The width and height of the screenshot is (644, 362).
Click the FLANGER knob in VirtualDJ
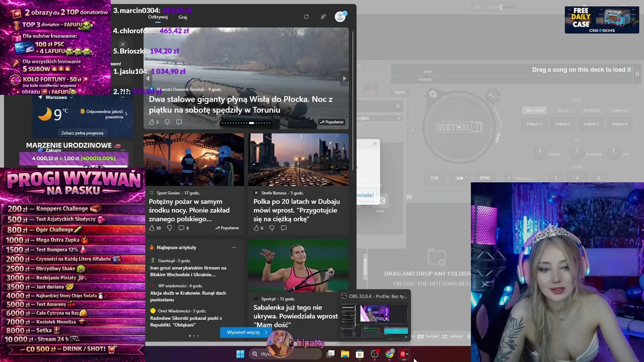577,153
